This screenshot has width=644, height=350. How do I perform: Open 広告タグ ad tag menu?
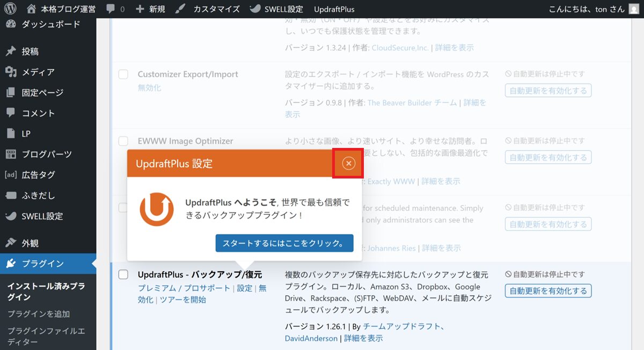[38, 175]
